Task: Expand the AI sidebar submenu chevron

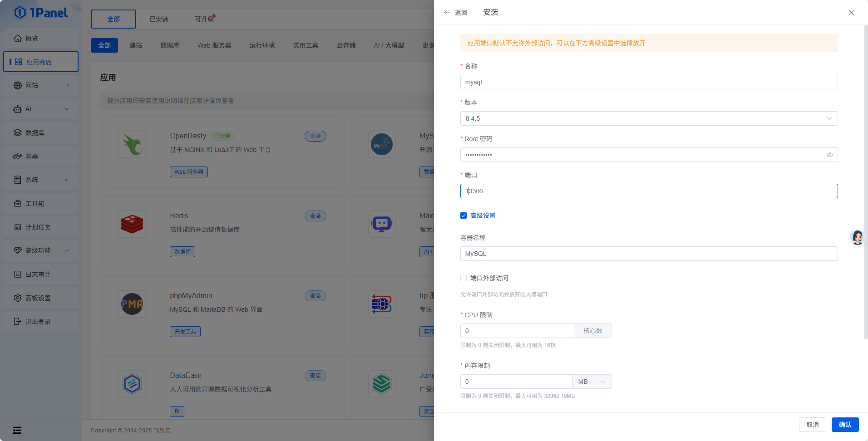Action: point(67,109)
